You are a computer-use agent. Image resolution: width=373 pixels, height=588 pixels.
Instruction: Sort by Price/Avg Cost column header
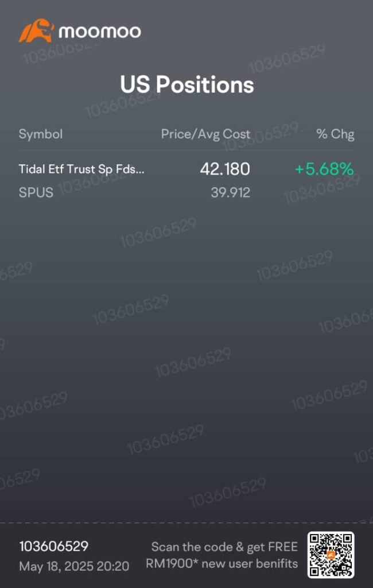pos(205,134)
